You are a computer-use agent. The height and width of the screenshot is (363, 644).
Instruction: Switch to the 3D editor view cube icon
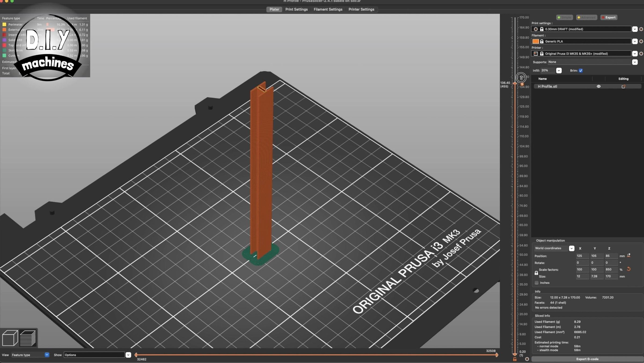point(10,338)
